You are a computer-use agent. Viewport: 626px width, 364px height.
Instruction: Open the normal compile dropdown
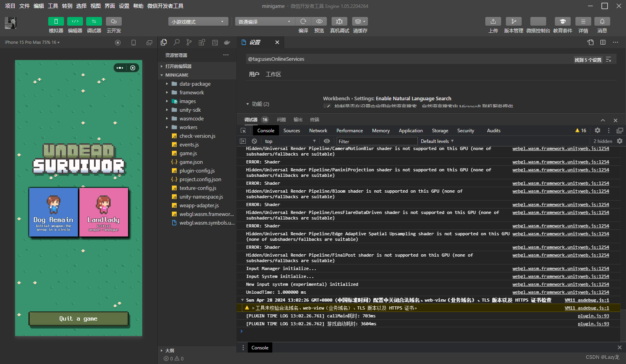265,22
